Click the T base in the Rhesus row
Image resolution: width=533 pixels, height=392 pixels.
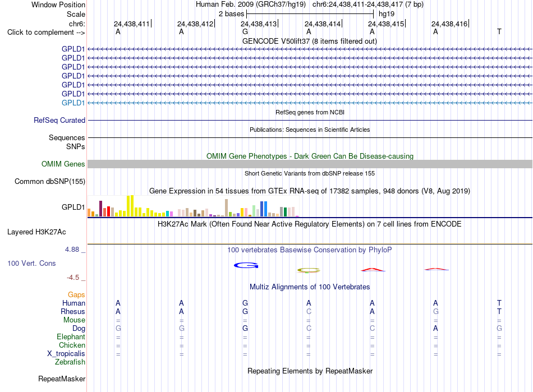click(499, 311)
